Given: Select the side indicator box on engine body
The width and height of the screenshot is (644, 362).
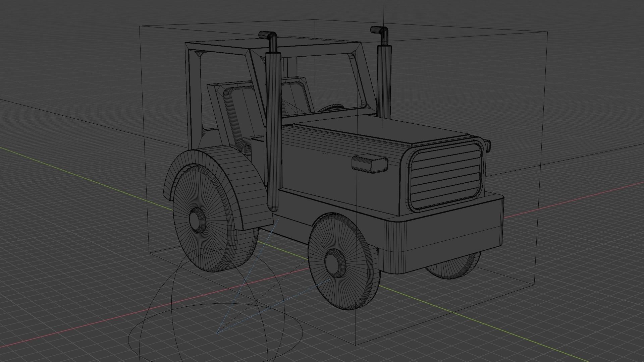Looking at the screenshot, I should tap(370, 164).
